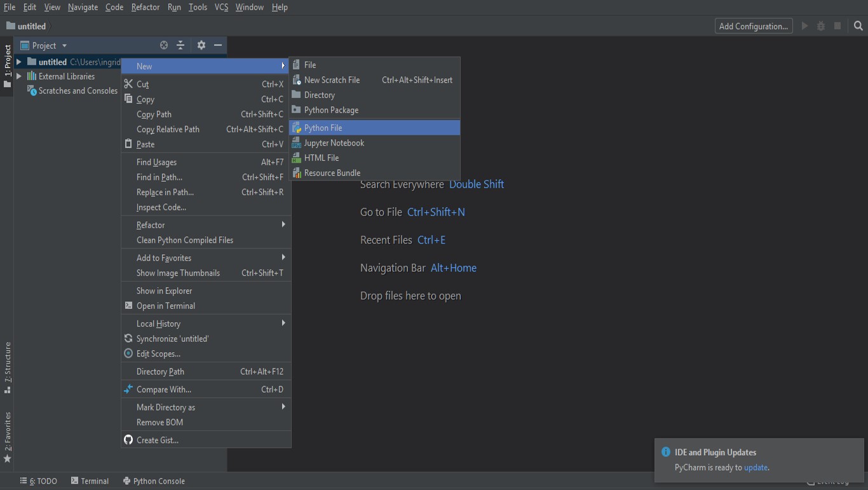Open the Run menu
The width and height of the screenshot is (868, 490).
[173, 7]
